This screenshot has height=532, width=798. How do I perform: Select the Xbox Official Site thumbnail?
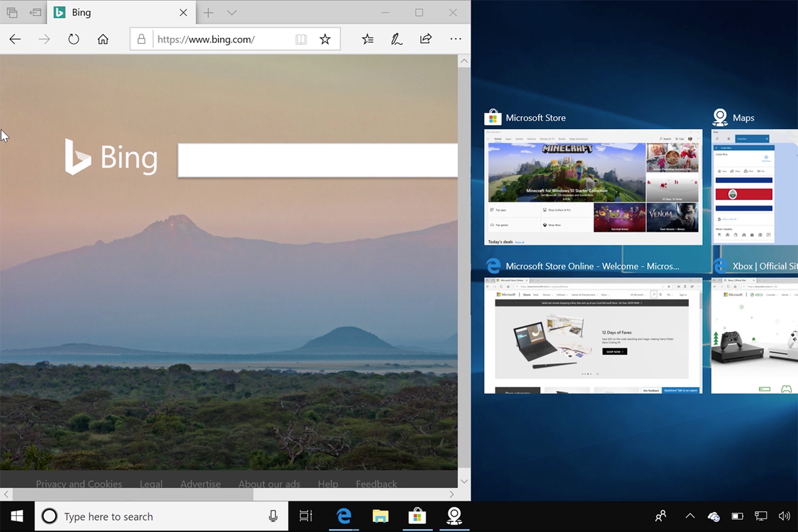755,336
